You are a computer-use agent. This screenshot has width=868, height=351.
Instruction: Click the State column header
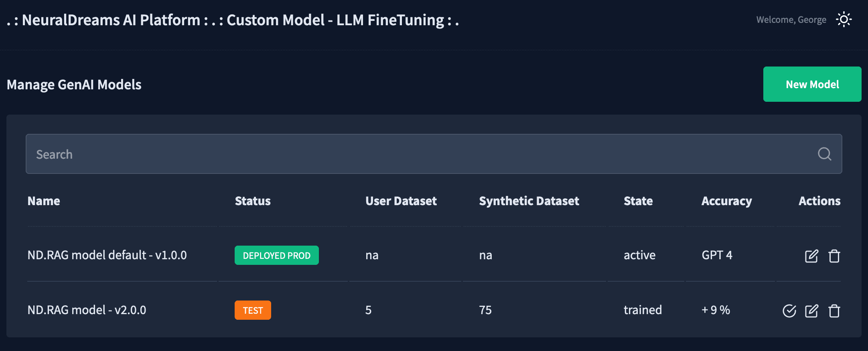click(638, 201)
